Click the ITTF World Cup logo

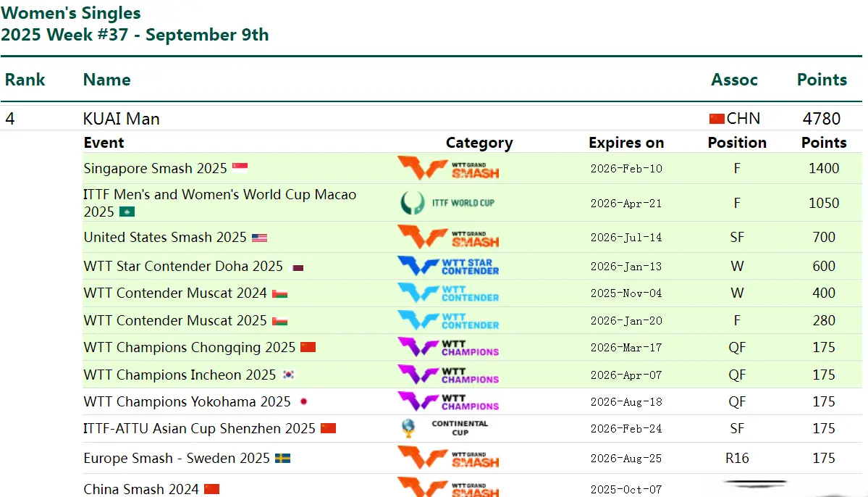pyautogui.click(x=448, y=203)
